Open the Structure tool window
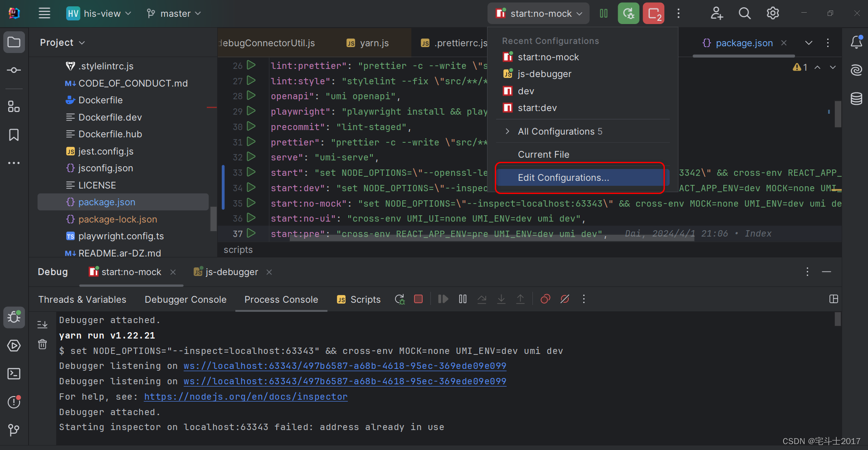 pos(14,106)
